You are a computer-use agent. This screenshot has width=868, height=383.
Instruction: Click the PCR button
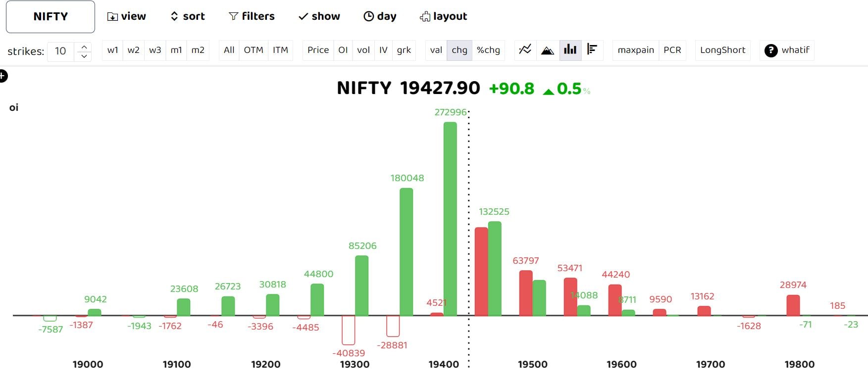point(672,50)
